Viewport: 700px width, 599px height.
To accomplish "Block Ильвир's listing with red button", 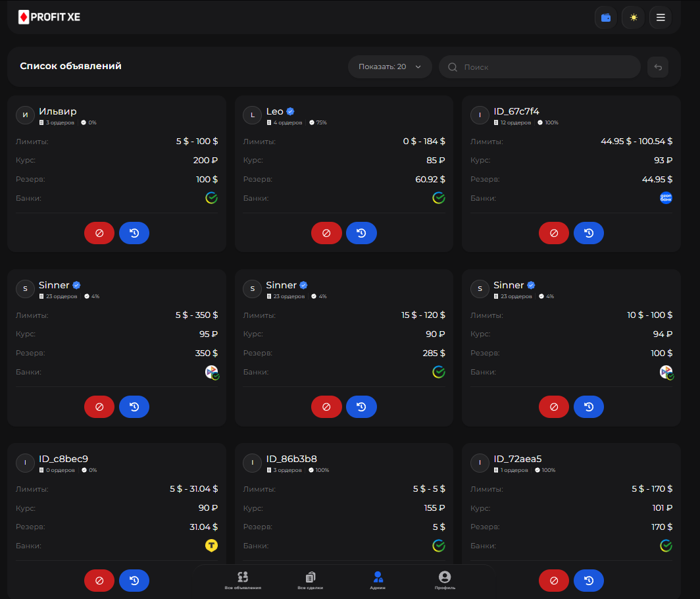I will click(99, 233).
